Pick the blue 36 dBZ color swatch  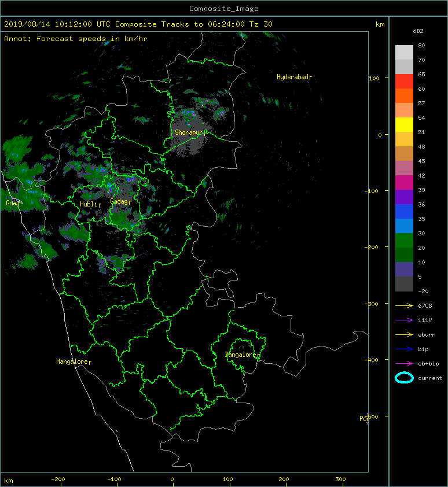404,212
